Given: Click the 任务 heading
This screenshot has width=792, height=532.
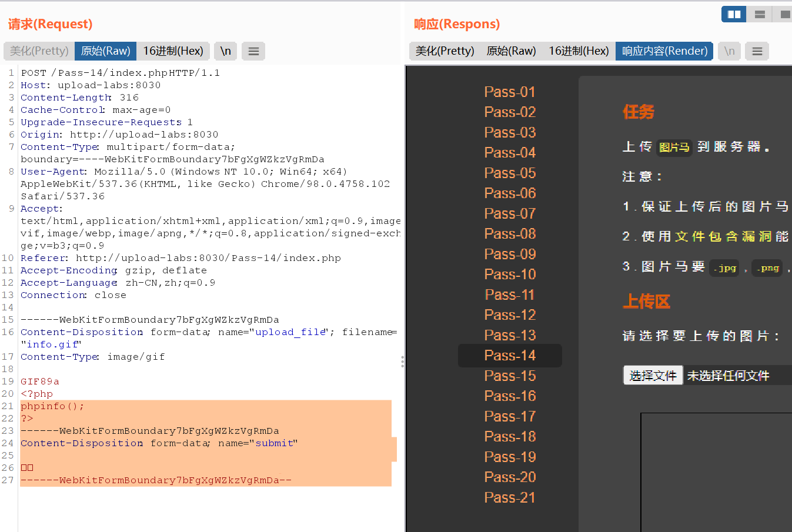Looking at the screenshot, I should (x=639, y=112).
